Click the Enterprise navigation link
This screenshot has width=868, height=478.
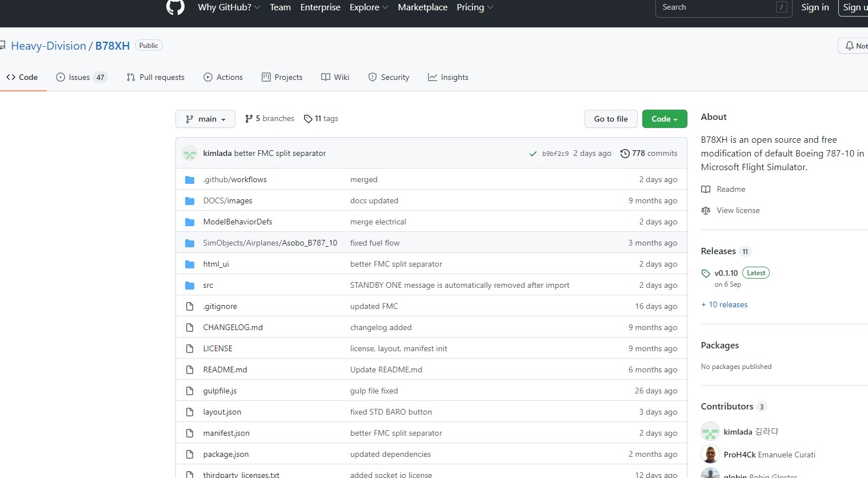pos(320,7)
